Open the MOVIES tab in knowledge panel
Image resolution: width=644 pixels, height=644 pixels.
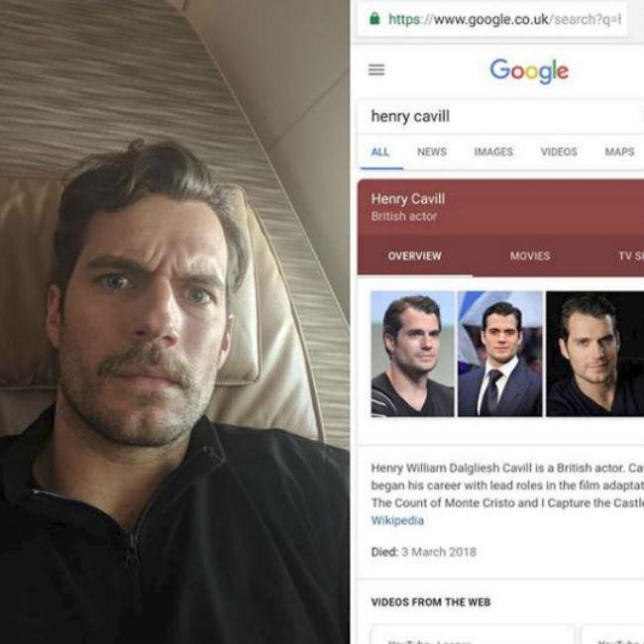click(530, 256)
